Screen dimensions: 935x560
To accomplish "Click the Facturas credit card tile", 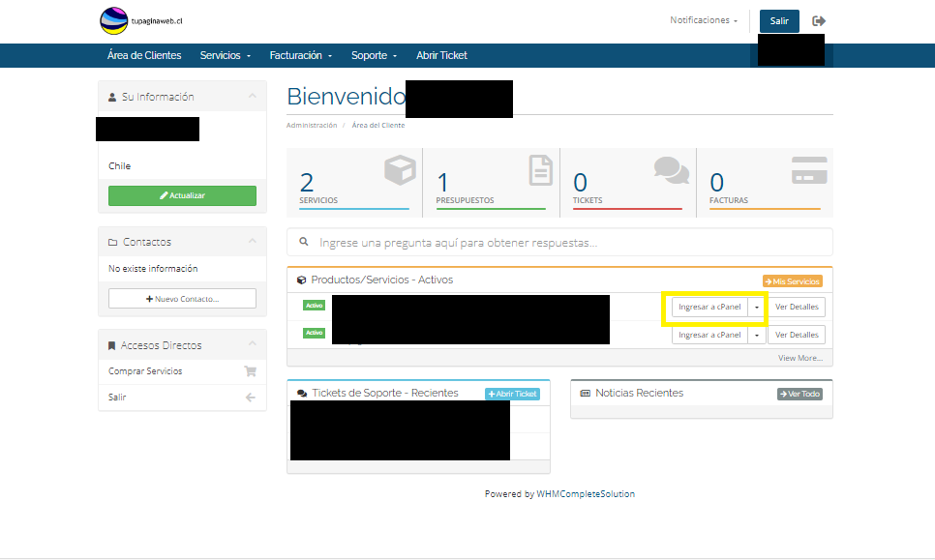I will pyautogui.click(x=764, y=181).
